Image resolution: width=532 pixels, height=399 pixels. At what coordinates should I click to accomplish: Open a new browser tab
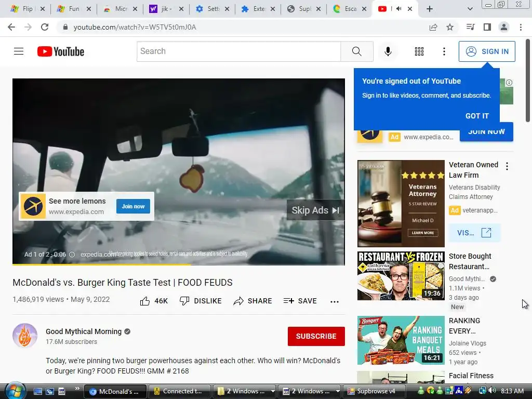pos(430,9)
